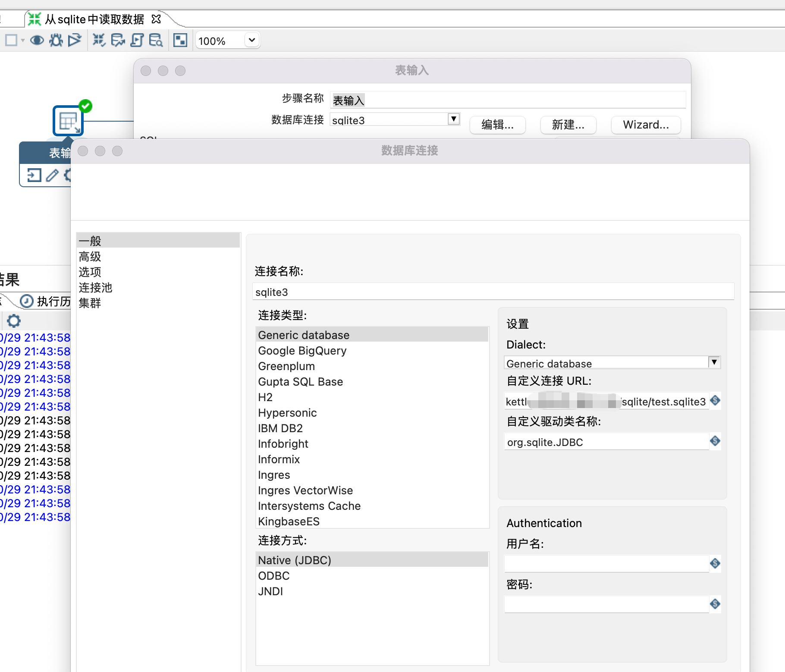Viewport: 785px width, 672px height.
Task: Insert variable for custom connection URL
Action: pyautogui.click(x=715, y=400)
